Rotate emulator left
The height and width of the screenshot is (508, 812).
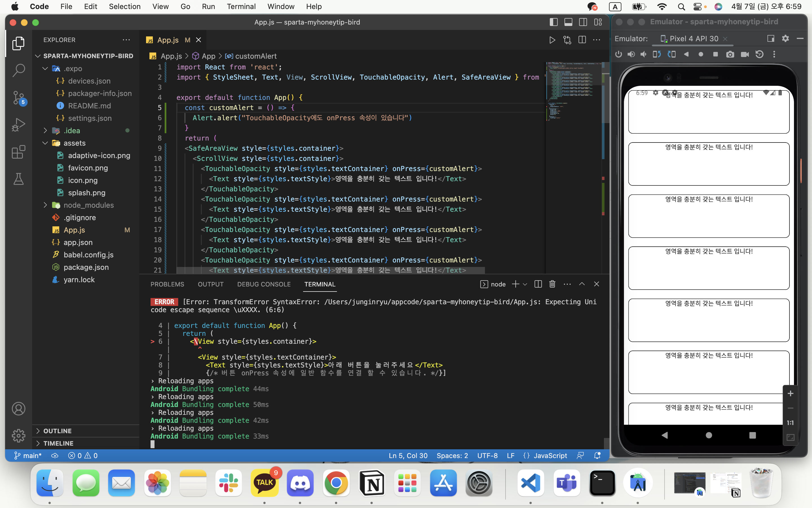pos(657,54)
